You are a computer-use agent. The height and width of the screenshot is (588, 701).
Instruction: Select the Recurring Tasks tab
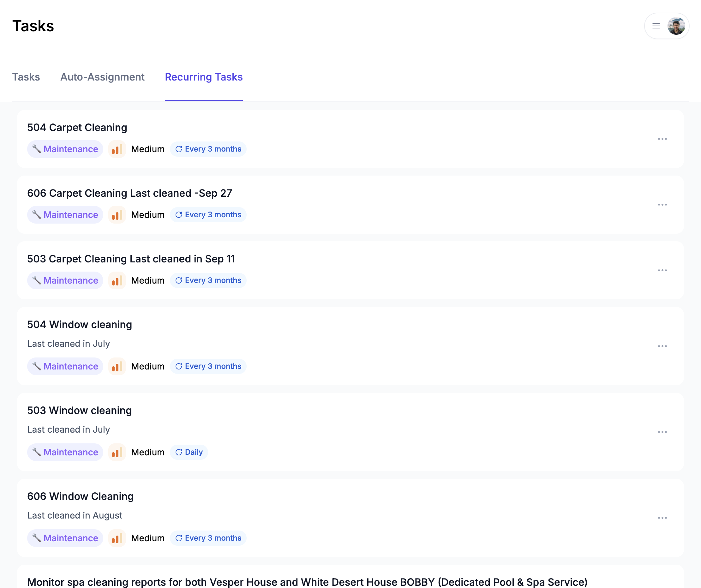click(204, 77)
